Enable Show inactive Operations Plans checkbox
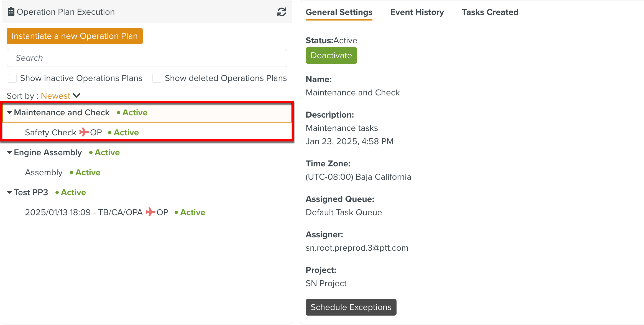This screenshot has height=325, width=644. pyautogui.click(x=12, y=78)
